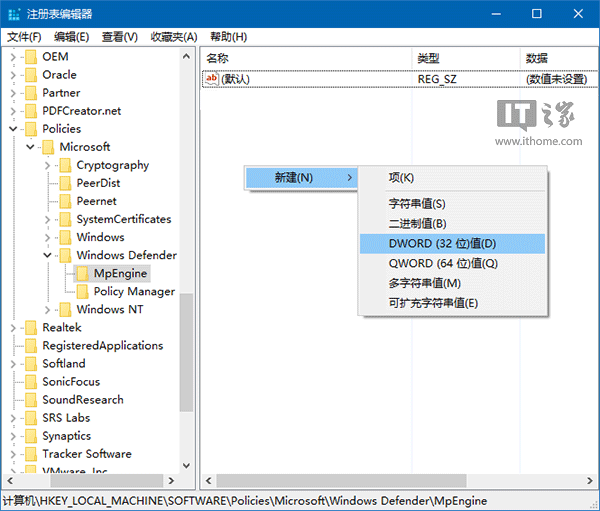Choose 字符串值(S) from the submenu
600x511 pixels.
417,204
